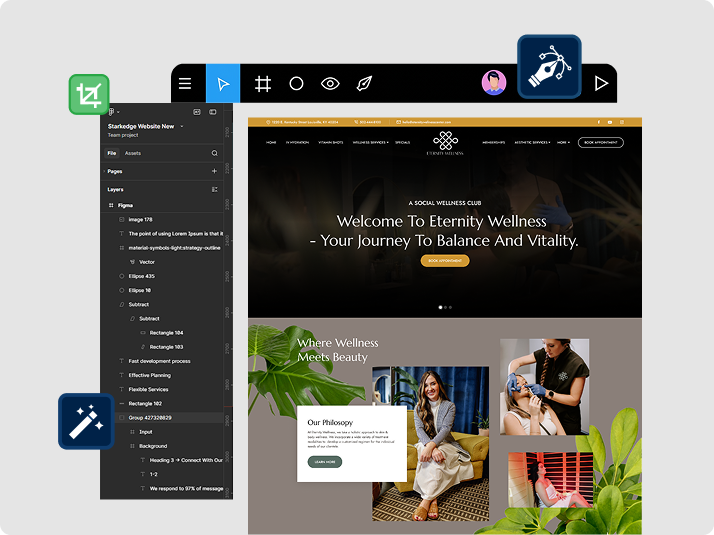Screen dimensions: 714x535
Task: Expand the Starkedge Website New project dropdown
Action: (x=182, y=126)
